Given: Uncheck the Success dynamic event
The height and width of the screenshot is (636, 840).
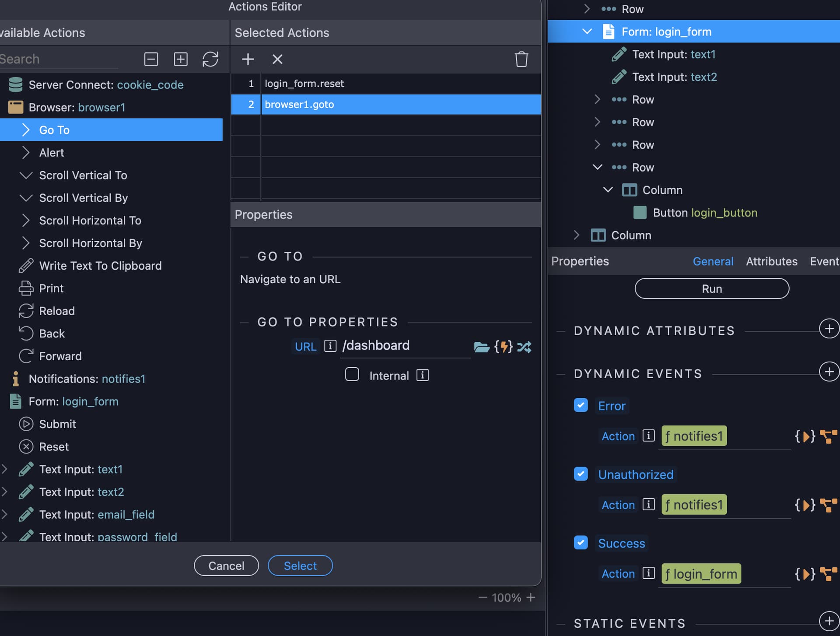Looking at the screenshot, I should pyautogui.click(x=581, y=543).
